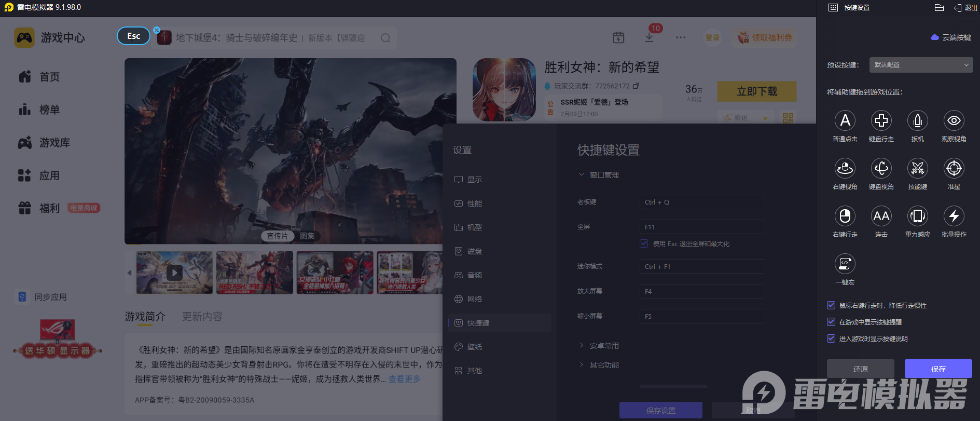Select the 一键宏 (macro) icon
The width and height of the screenshot is (980, 421).
[x=845, y=264]
